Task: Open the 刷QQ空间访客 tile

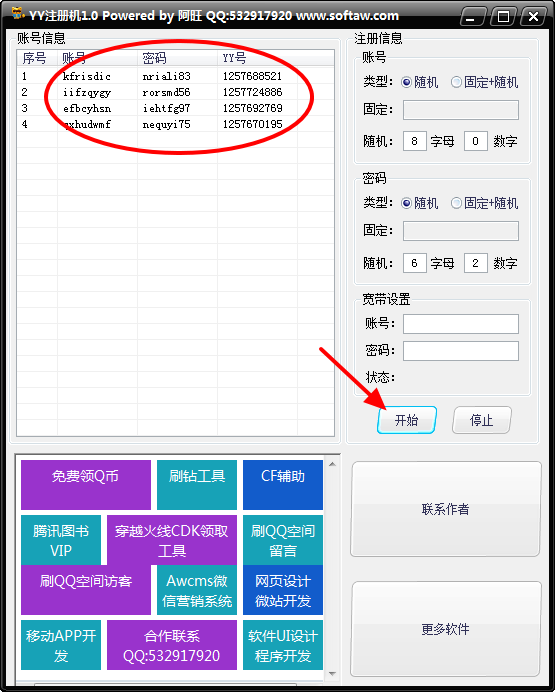Action: [x=86, y=590]
